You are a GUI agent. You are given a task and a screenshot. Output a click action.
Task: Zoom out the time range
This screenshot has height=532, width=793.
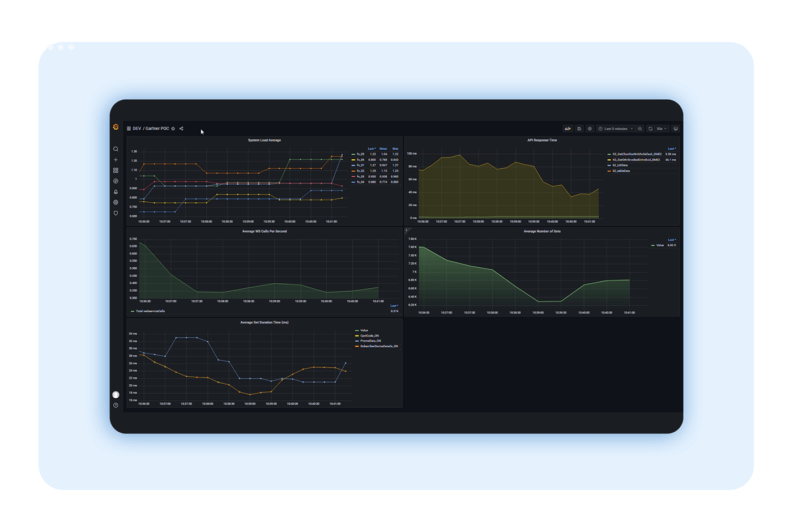[640, 129]
